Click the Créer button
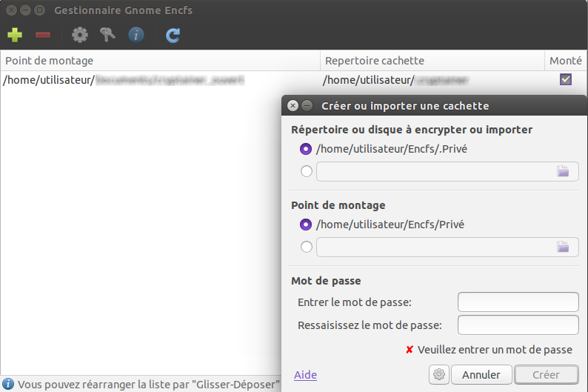Image resolution: width=588 pixels, height=392 pixels. point(546,374)
